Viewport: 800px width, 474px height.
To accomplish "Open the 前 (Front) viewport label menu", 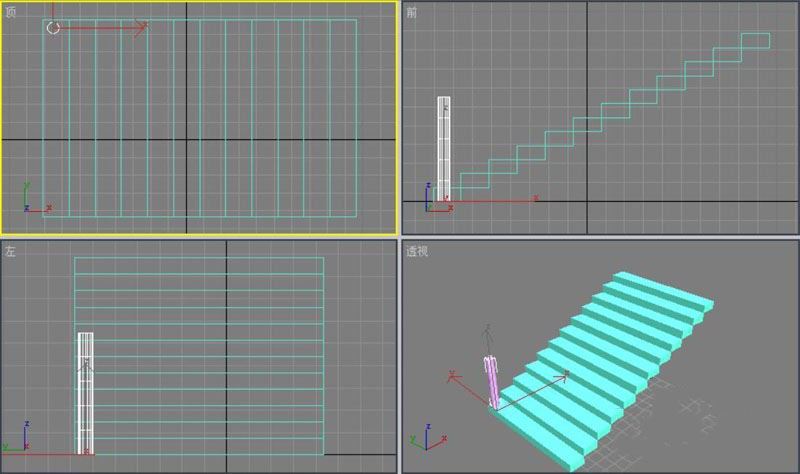I will [411, 12].
